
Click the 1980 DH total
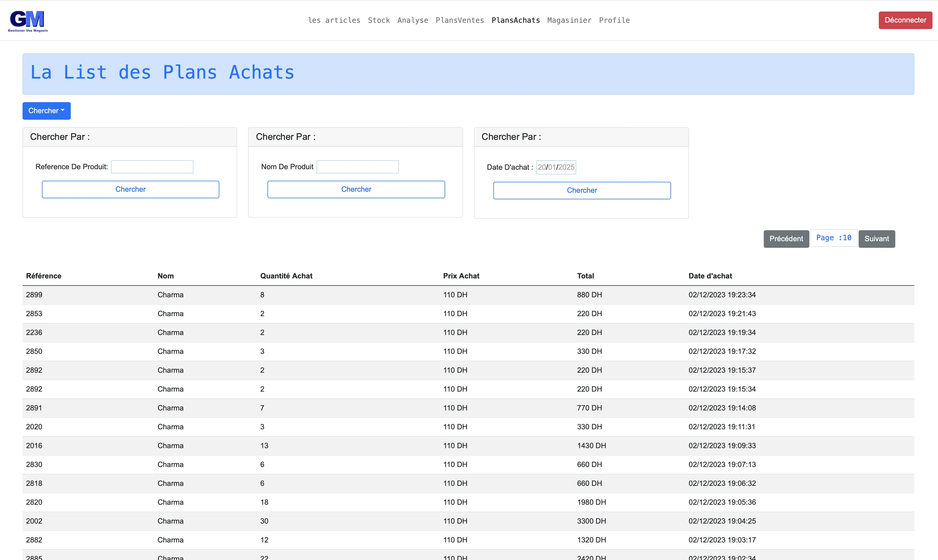[591, 502]
